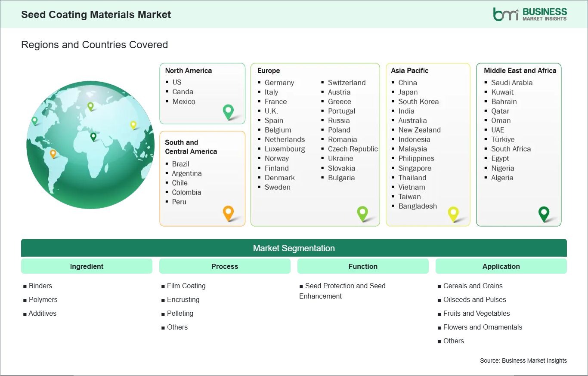Image resolution: width=588 pixels, height=376 pixels.
Task: Select the Application segmentation tab
Action: [501, 266]
